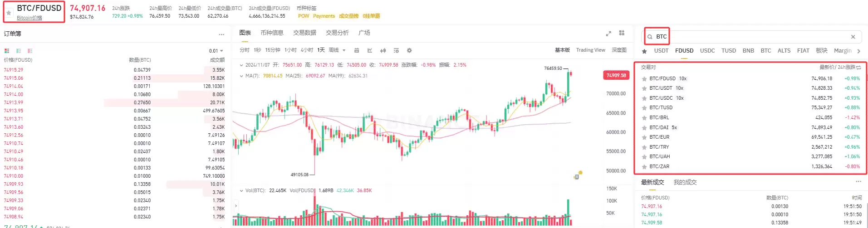The width and height of the screenshot is (868, 228).
Task: Open the chart settings gear
Action: (x=409, y=50)
